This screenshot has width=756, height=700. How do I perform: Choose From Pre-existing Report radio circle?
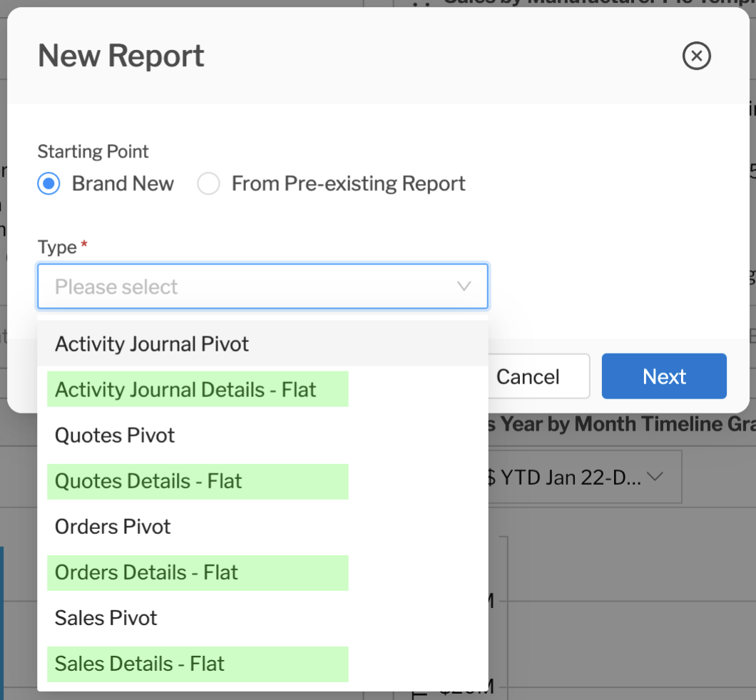[208, 184]
